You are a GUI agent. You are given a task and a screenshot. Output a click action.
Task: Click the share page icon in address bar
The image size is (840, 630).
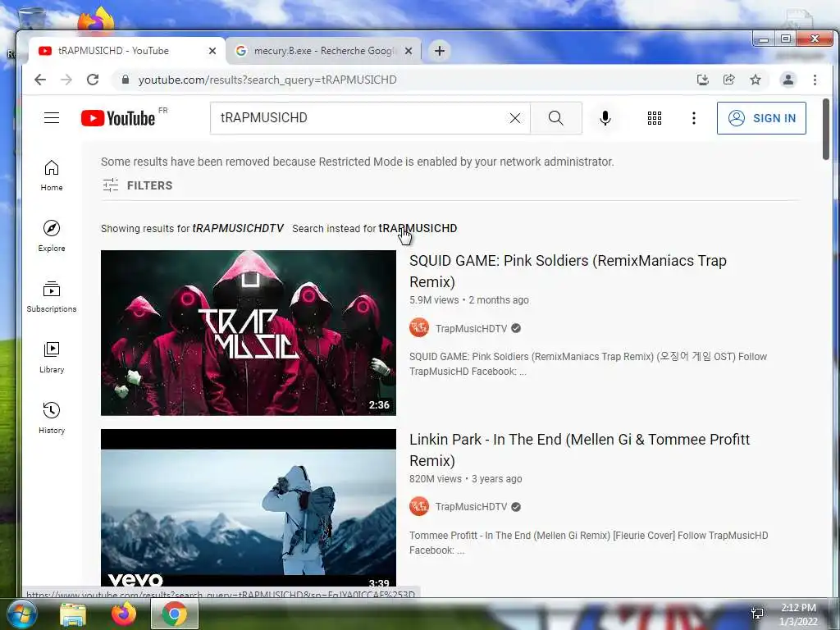click(729, 80)
